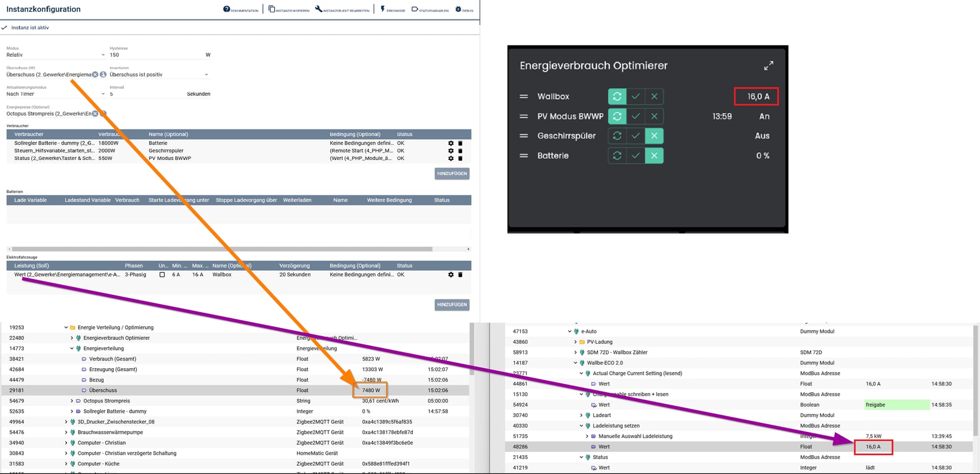Viewport: 980px width, 474px height.
Task: Expand SDM 72D - Wallbox Zähler node
Action: [576, 352]
